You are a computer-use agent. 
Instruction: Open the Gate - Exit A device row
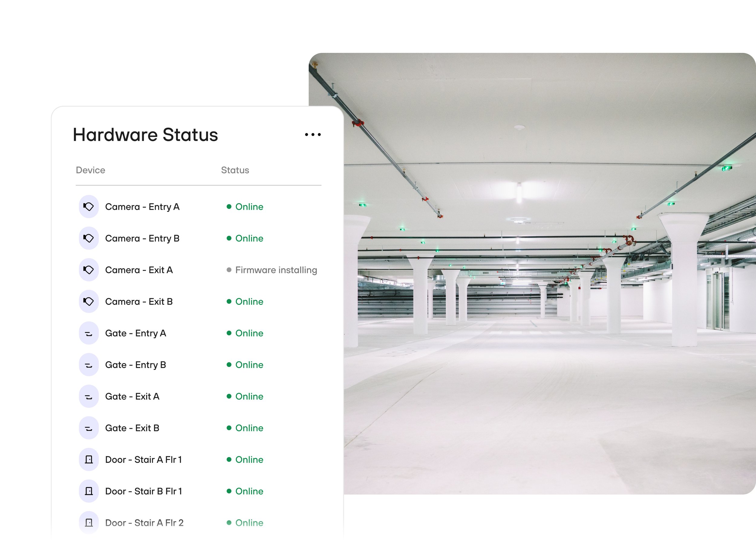132,396
